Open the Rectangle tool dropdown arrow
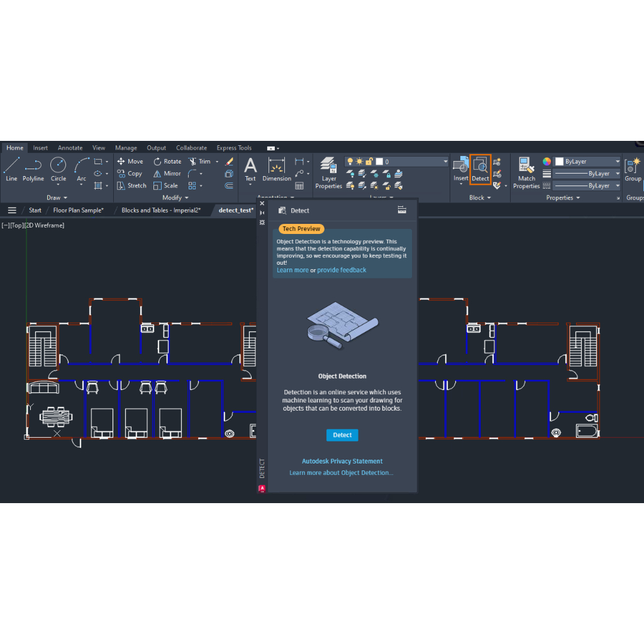This screenshot has width=644, height=644. pos(107,162)
